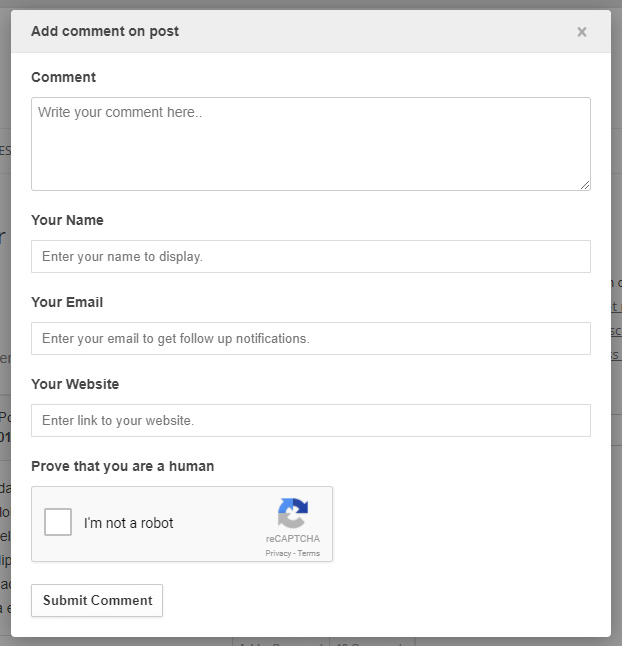
Task: Click the reCAPTCHA wordmark under the logo
Action: 293,538
